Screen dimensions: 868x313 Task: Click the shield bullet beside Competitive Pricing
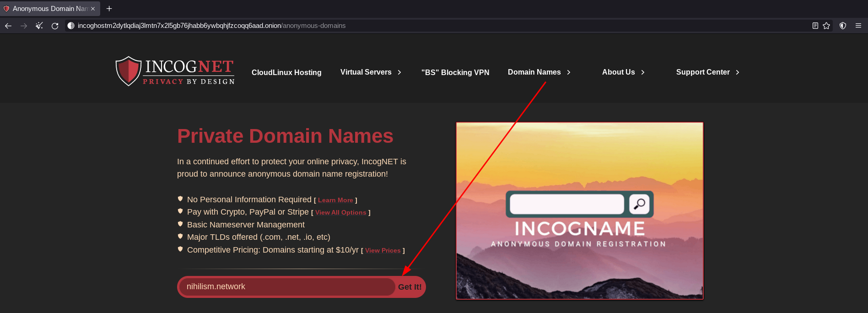pyautogui.click(x=180, y=249)
